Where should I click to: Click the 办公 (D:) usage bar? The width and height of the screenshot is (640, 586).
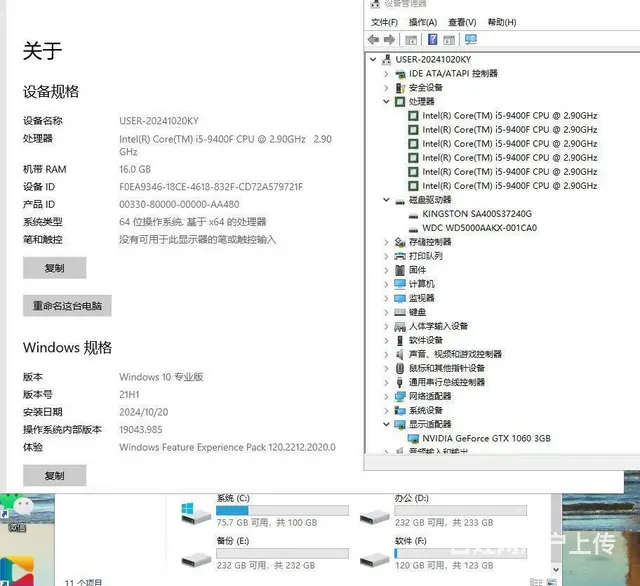[x=460, y=510]
